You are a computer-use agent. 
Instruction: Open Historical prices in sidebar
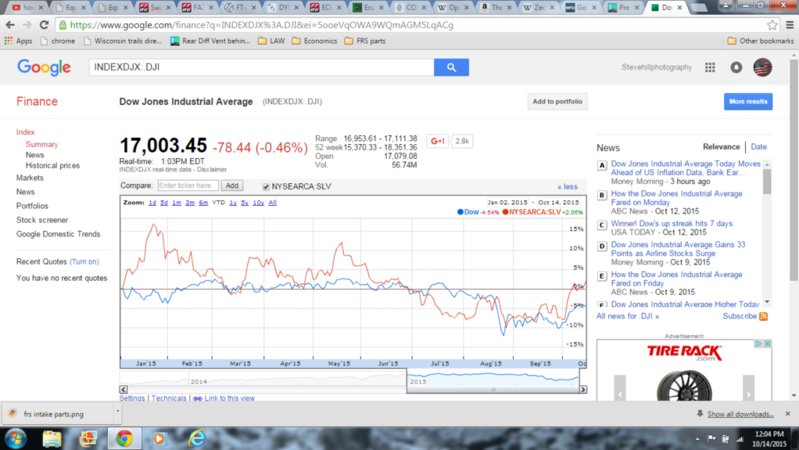click(x=52, y=166)
